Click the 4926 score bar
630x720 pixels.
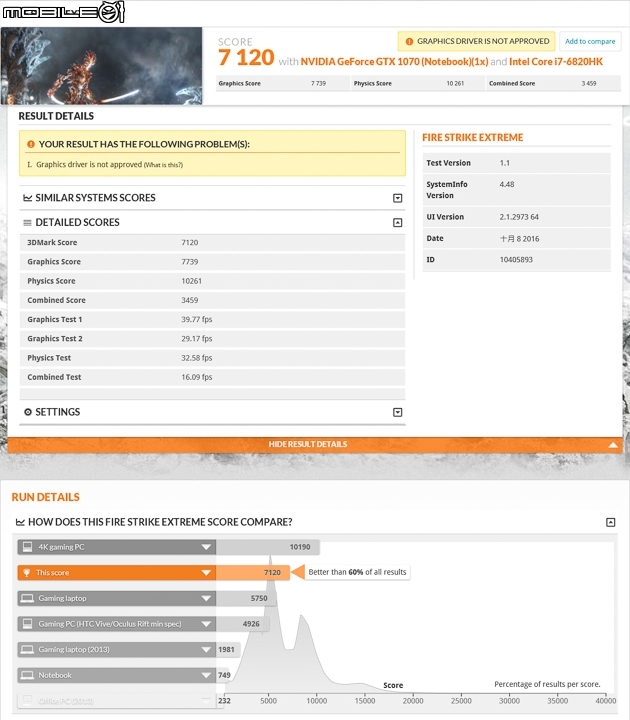tap(242, 624)
